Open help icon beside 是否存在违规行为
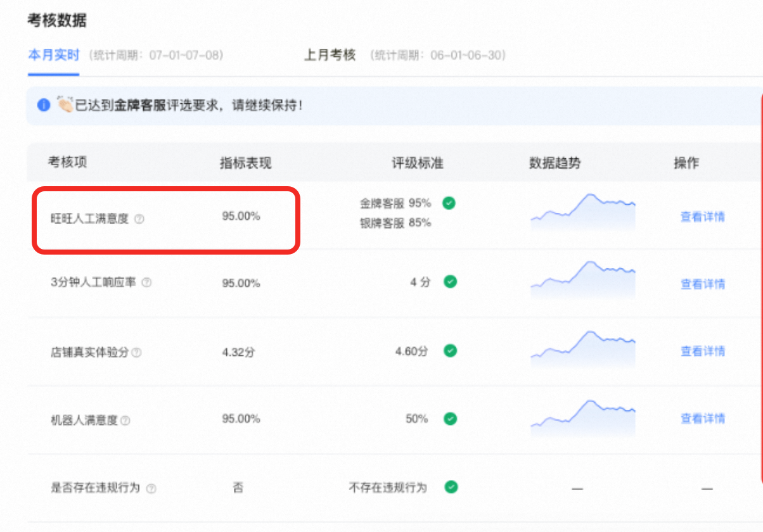Viewport: 763px width, 532px height. click(x=151, y=489)
